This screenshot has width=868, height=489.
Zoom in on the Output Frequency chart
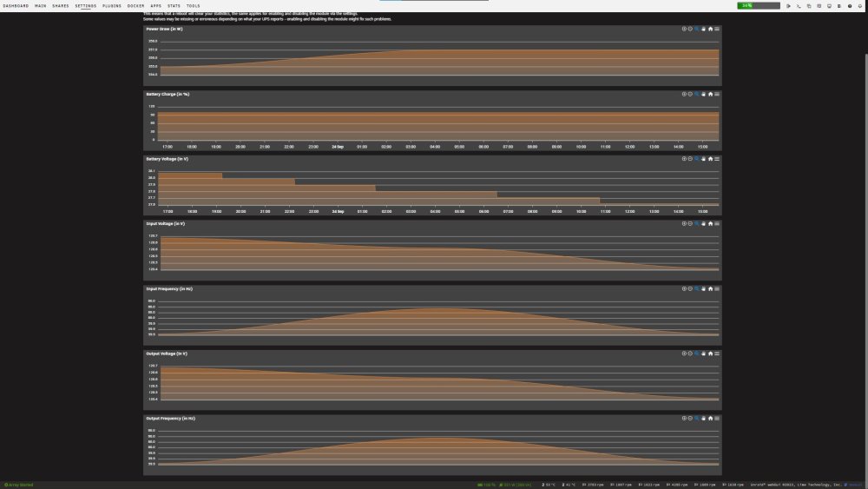pyautogui.click(x=684, y=418)
